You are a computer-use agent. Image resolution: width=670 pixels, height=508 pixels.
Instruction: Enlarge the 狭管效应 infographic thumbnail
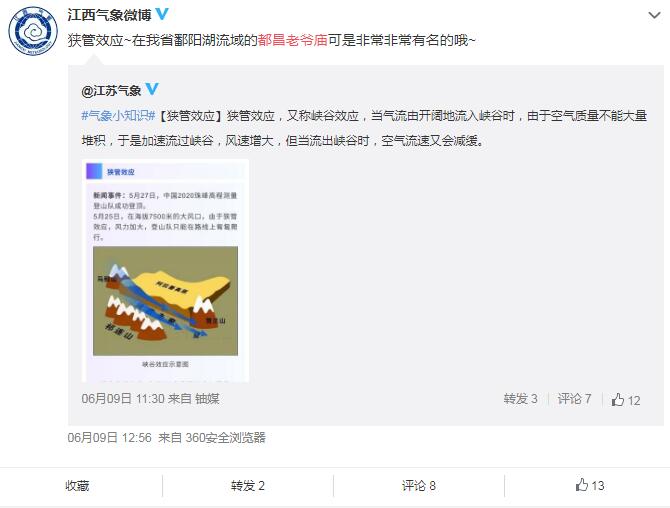tap(165, 270)
